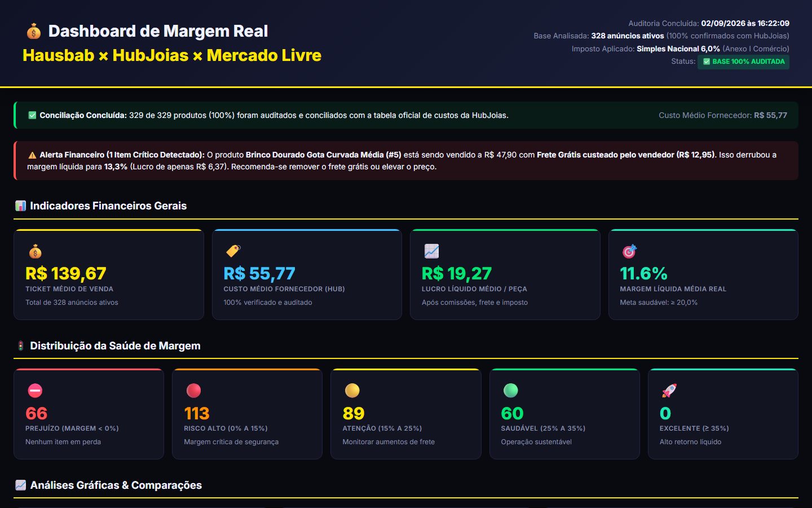This screenshot has width=812, height=508.
Task: Click the warning triangle icon in Alerta Financeiro banner
Action: click(x=32, y=155)
